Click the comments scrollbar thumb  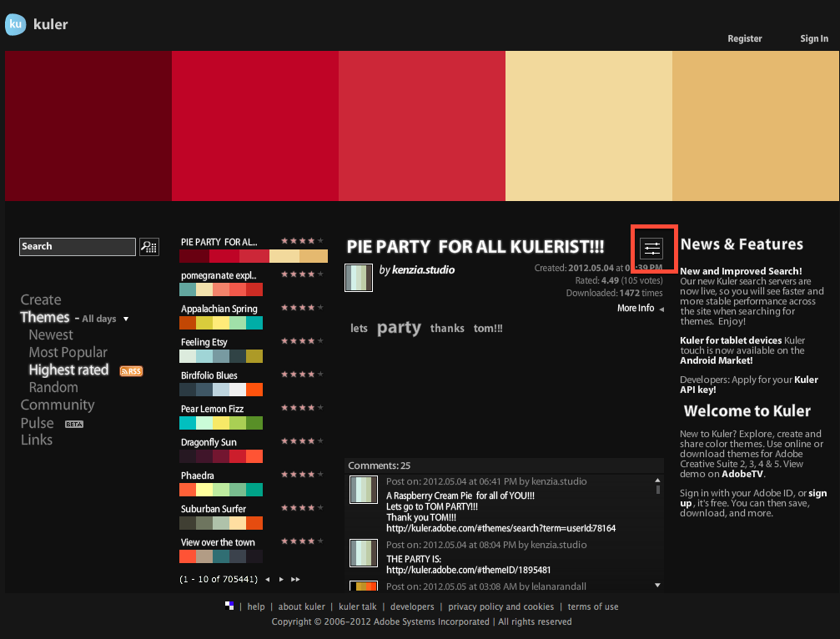[x=658, y=490]
